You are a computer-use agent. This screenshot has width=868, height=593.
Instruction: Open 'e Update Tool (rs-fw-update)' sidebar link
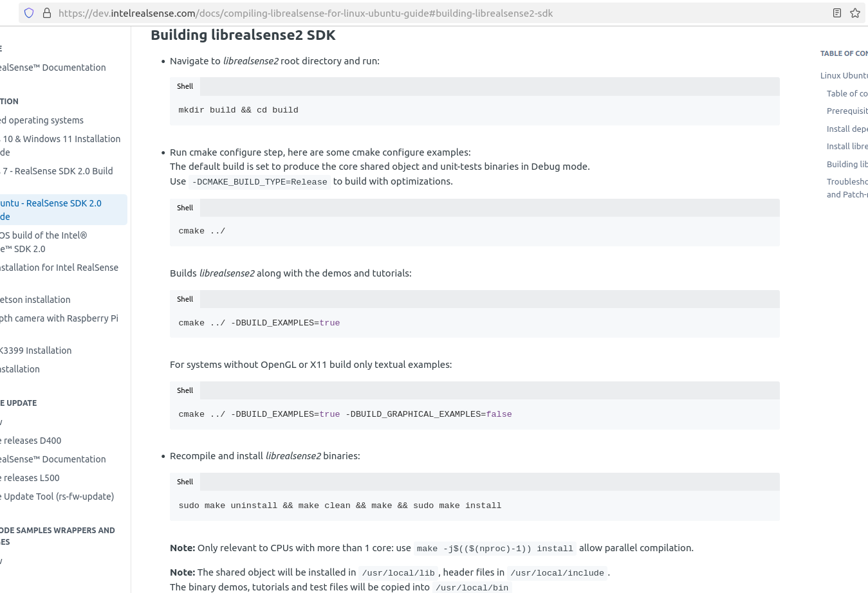tap(57, 497)
